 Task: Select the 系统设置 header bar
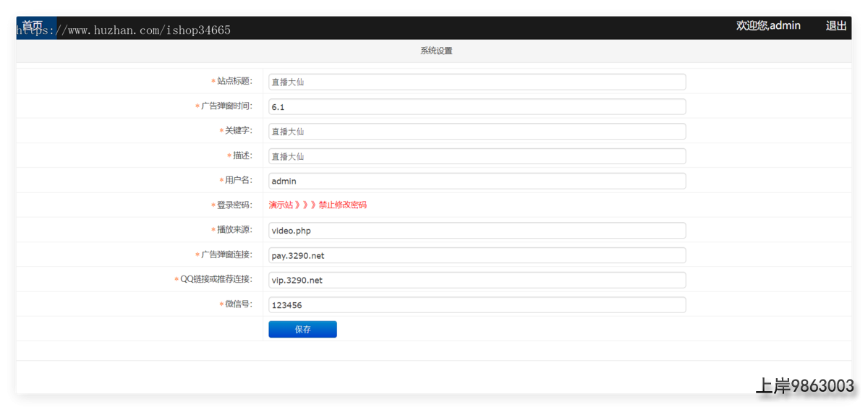[435, 51]
